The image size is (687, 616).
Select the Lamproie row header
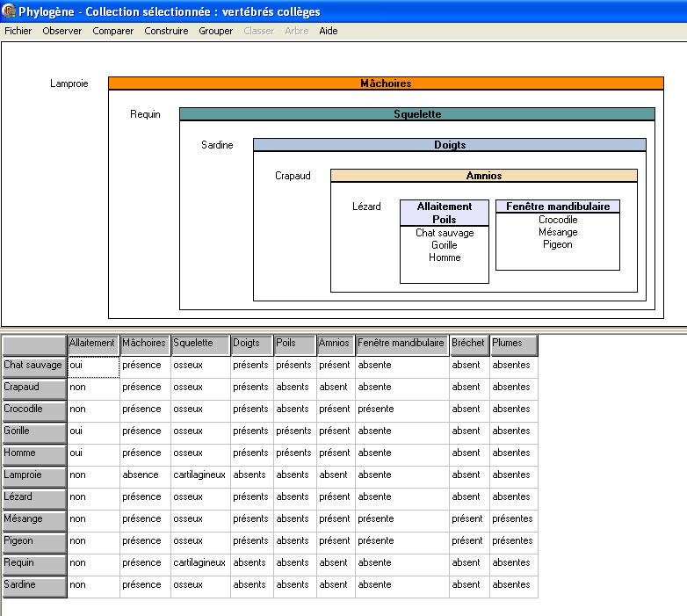[x=33, y=475]
